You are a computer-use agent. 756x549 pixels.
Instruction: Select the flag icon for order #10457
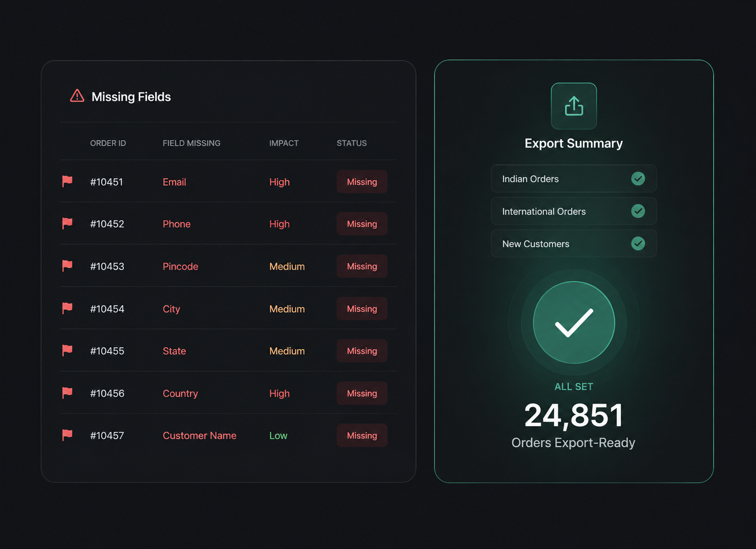(x=67, y=435)
